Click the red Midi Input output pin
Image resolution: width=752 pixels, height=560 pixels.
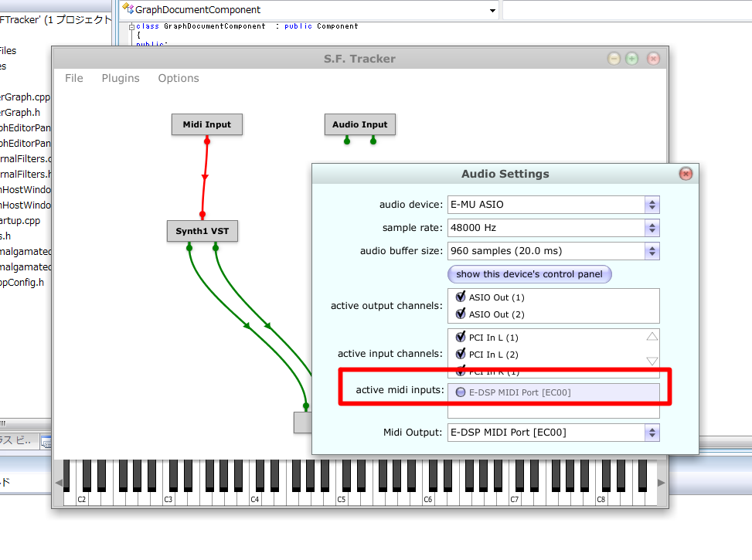206,141
